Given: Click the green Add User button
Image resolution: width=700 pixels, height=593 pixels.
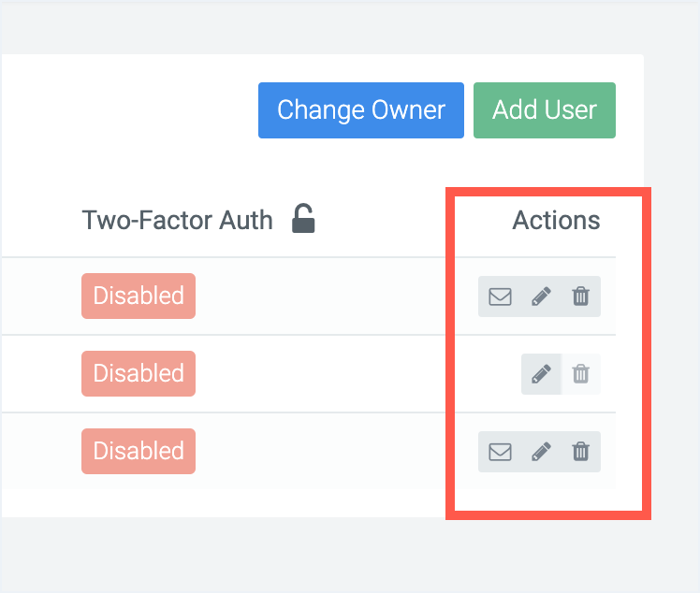Looking at the screenshot, I should click(x=545, y=110).
